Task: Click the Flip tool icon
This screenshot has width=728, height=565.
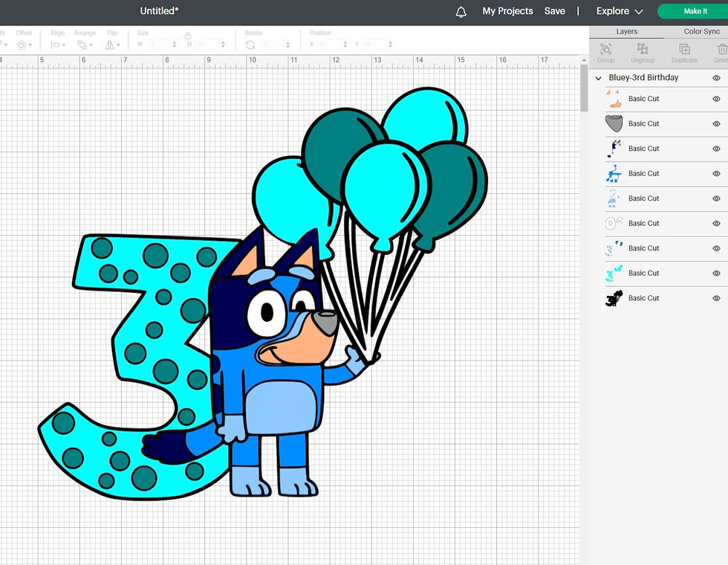Action: click(x=110, y=45)
